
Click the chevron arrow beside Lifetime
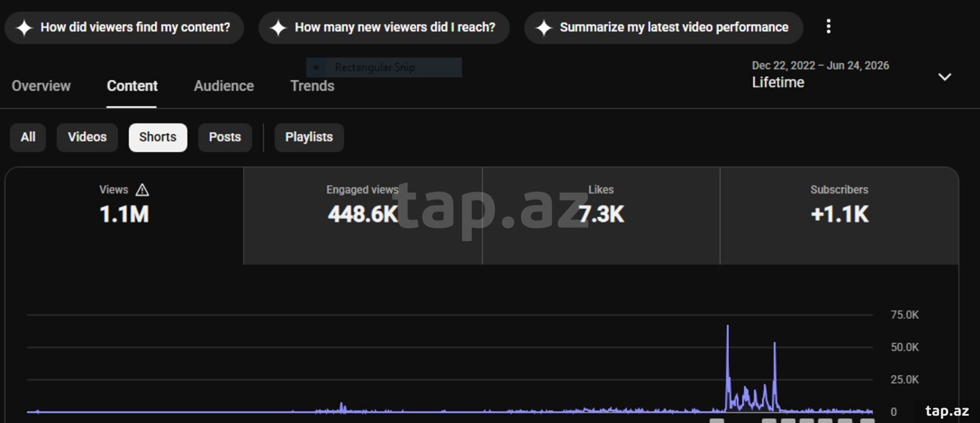[x=944, y=77]
